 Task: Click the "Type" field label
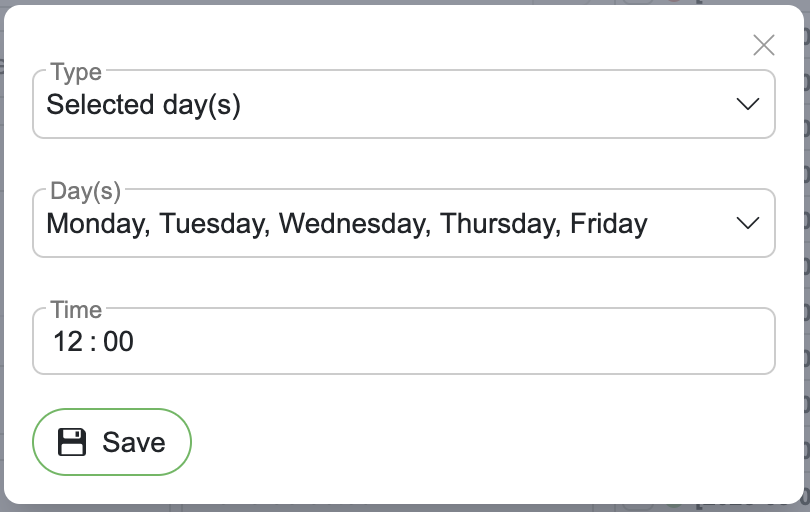point(76,72)
